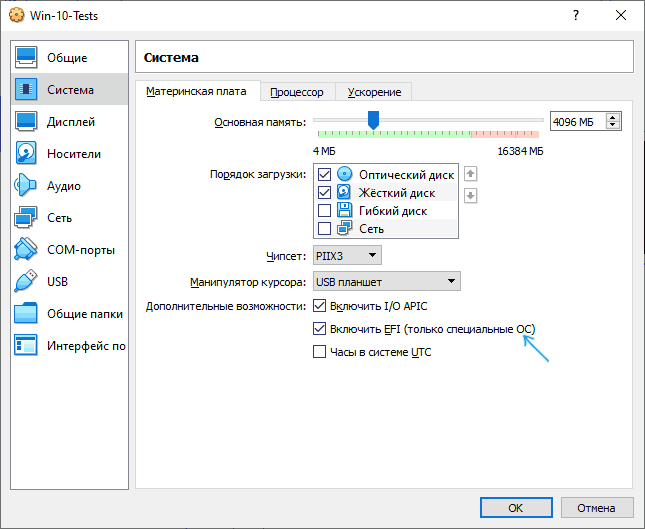Close the Win-10-Tests settings dialog

coord(621,16)
